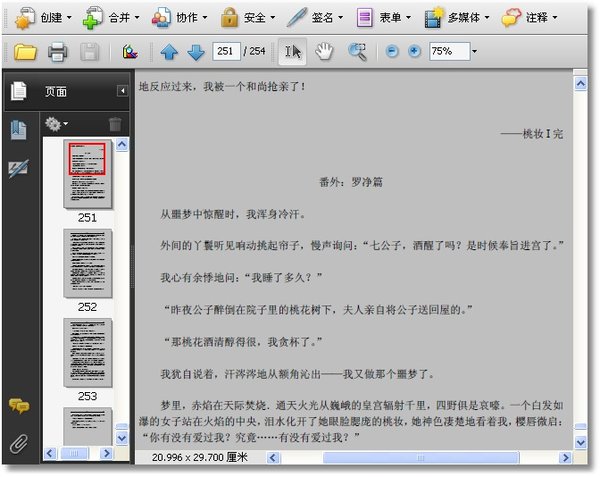Image resolution: width=600 pixels, height=477 pixels.
Task: Click the page size text 20.996 x 29.700 厘米
Action: (200, 457)
